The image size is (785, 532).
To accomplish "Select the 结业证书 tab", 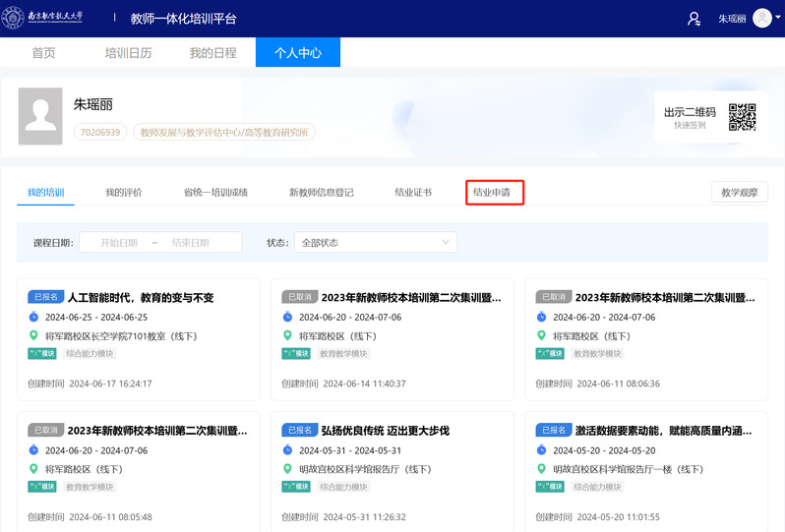I will coord(413,192).
